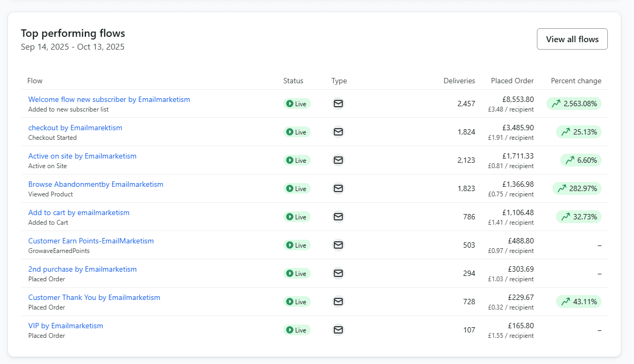Open Welcome flow new subscriber by Emailmarketism

point(109,99)
